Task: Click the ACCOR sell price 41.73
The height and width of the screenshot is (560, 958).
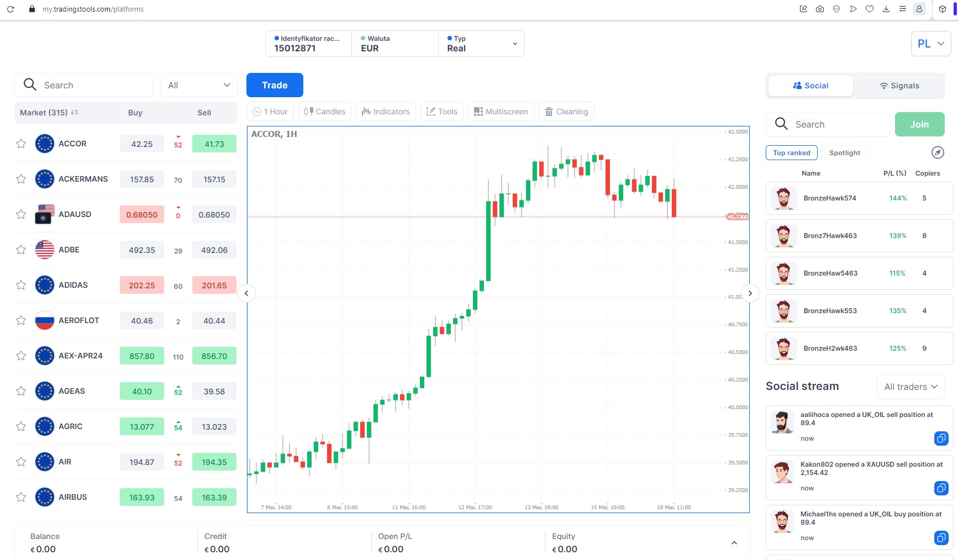Action: point(214,144)
